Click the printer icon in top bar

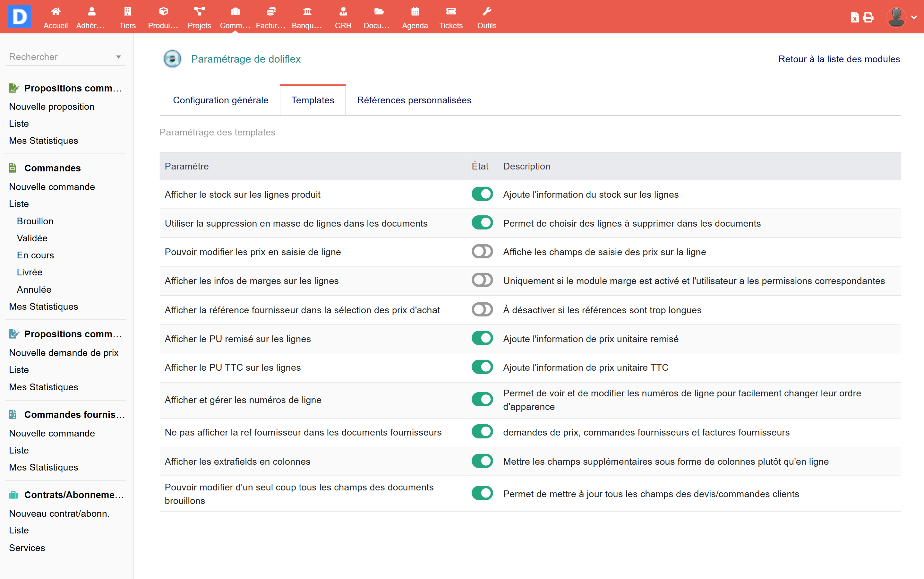pyautogui.click(x=868, y=17)
